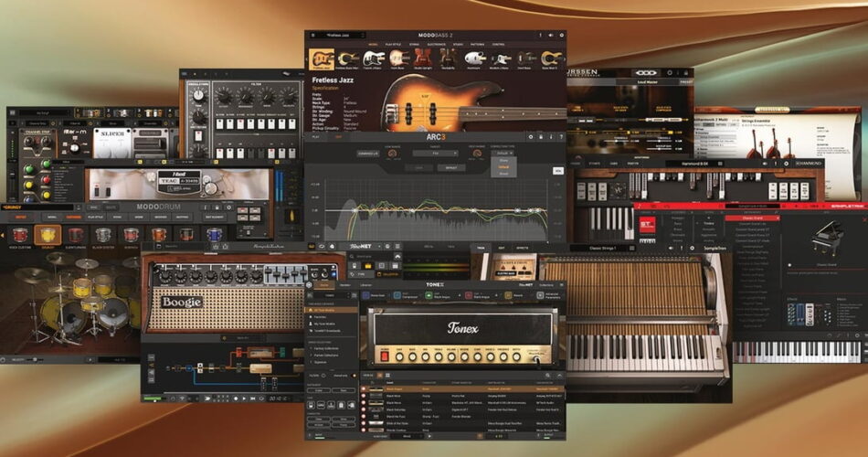868x457 pixels.
Task: Click the Boogie amp logo
Action: point(182,302)
